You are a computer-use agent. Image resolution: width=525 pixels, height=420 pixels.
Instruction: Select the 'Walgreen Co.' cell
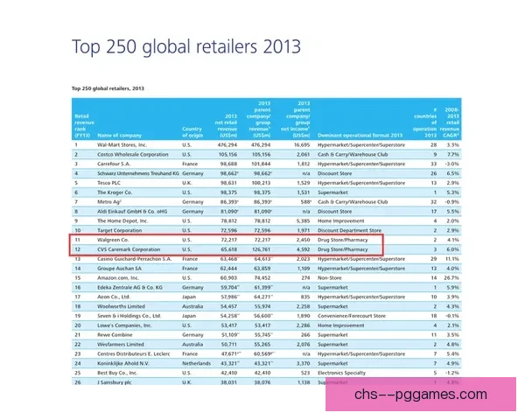pyautogui.click(x=113, y=240)
